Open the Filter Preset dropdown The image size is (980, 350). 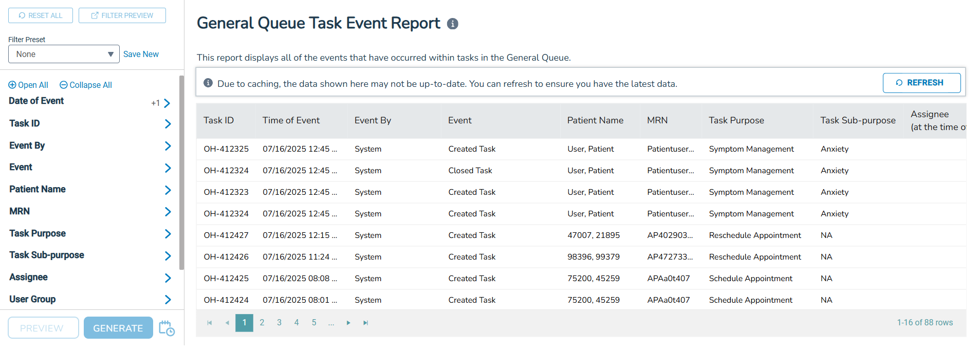pyautogui.click(x=64, y=54)
